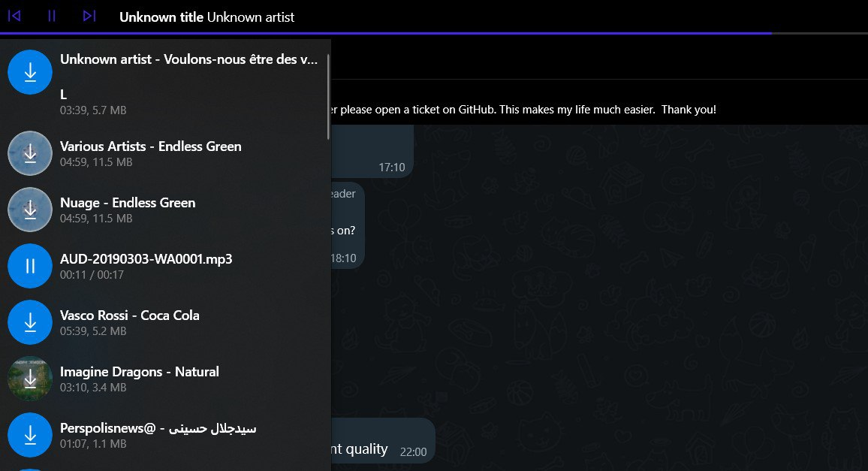Pause the playing AUD-20190303-WA0001.mp3
868x471 pixels.
30,266
